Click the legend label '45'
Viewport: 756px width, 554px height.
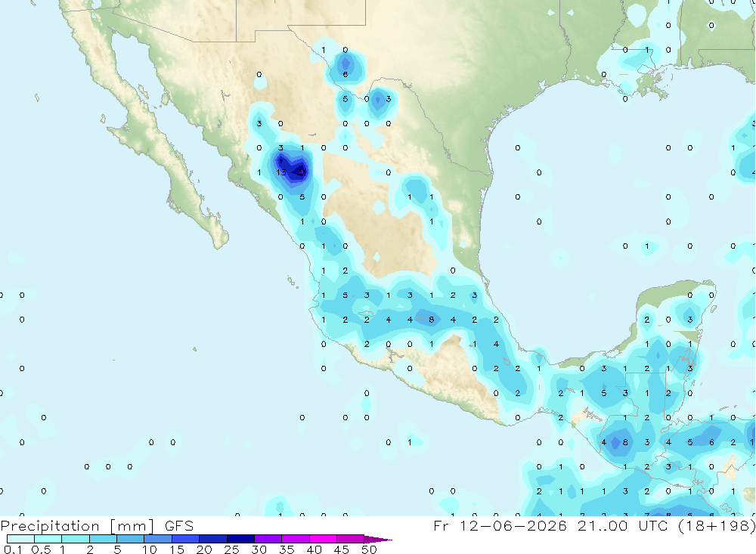click(x=342, y=549)
